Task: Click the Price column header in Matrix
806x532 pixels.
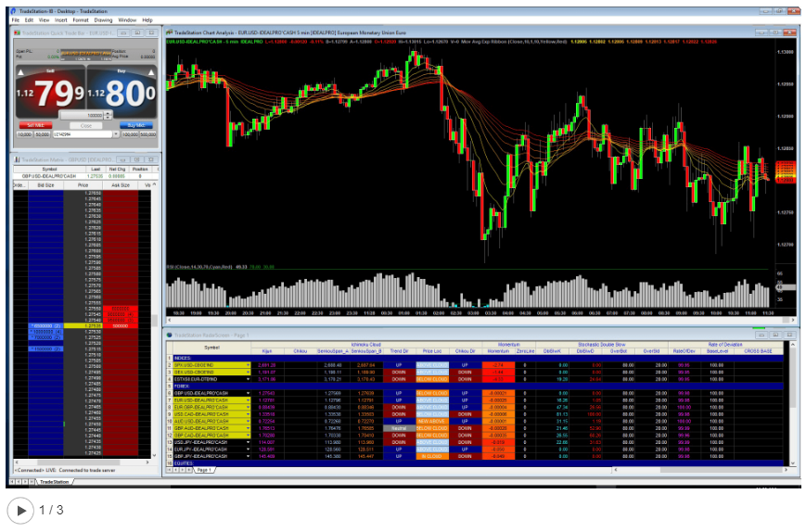Action: pyautogui.click(x=83, y=184)
